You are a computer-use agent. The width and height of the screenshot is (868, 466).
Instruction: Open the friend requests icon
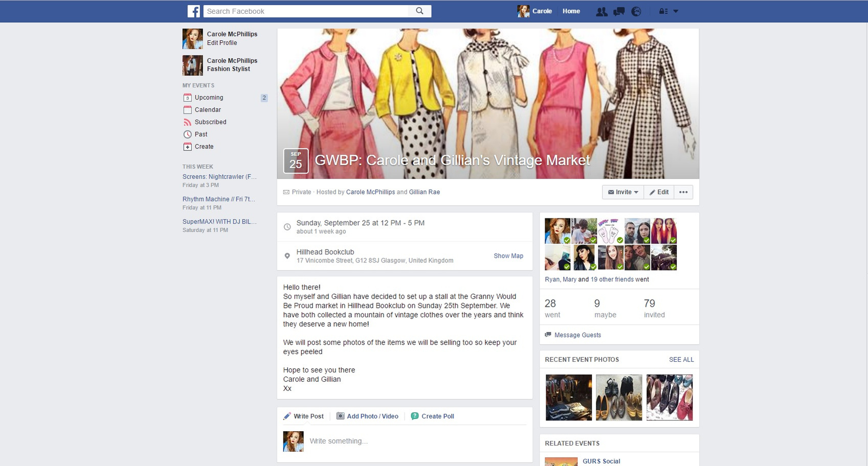point(602,11)
